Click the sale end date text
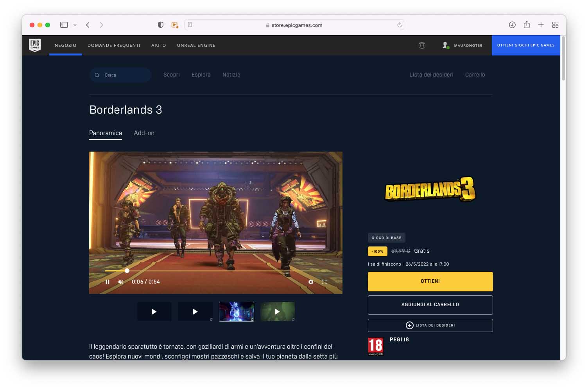Image resolution: width=588 pixels, height=389 pixels. tap(409, 264)
